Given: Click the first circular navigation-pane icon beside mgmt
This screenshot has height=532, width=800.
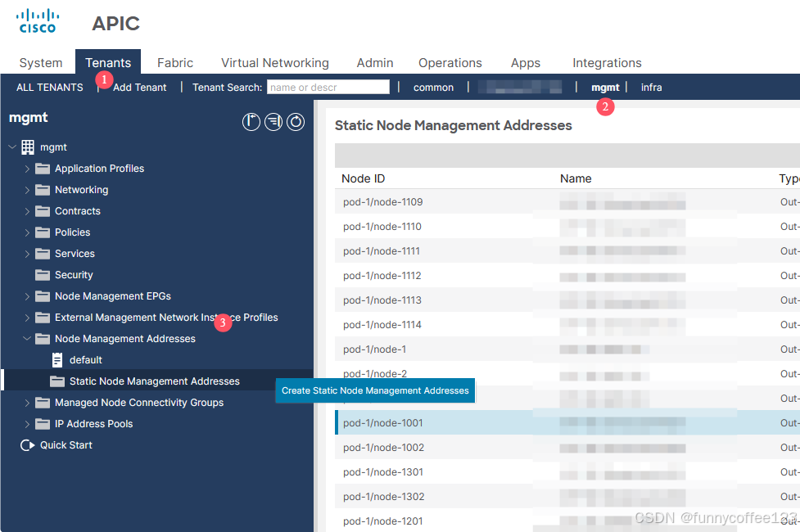Looking at the screenshot, I should tap(251, 122).
